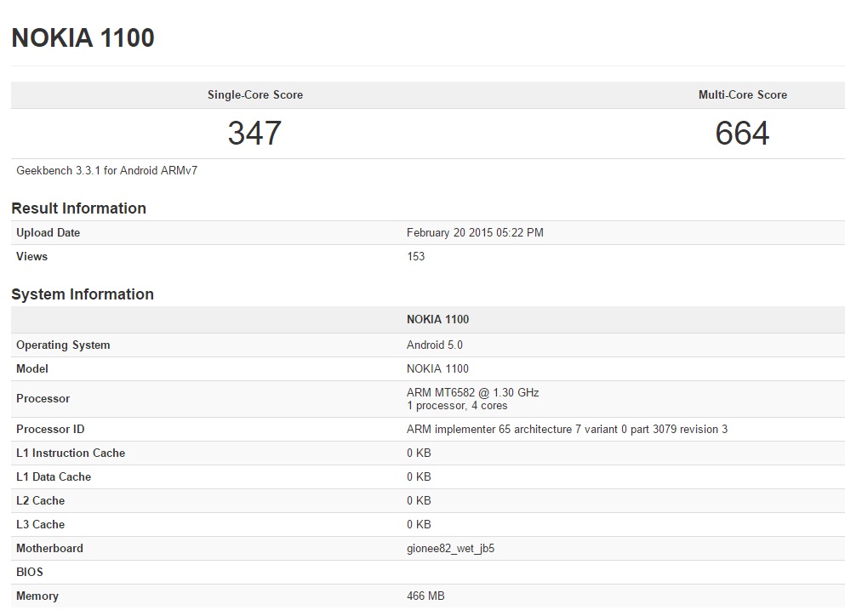Click the Processor ID value text

tap(567, 429)
